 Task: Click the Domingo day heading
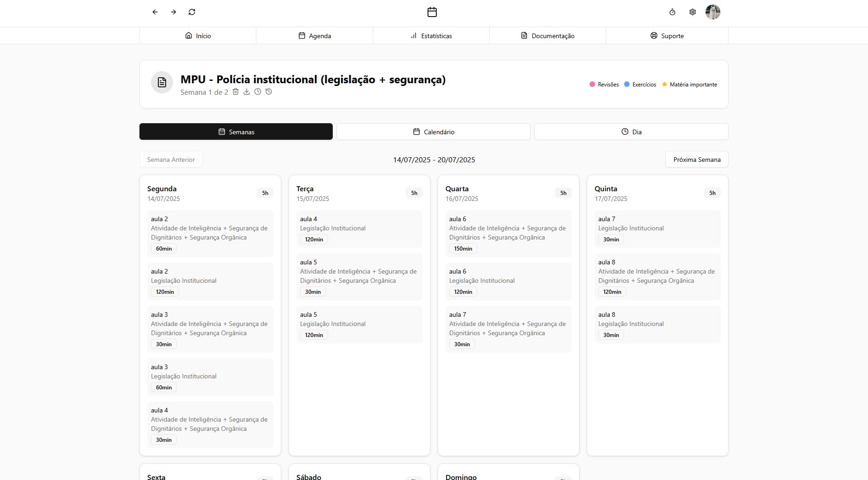pos(461,477)
